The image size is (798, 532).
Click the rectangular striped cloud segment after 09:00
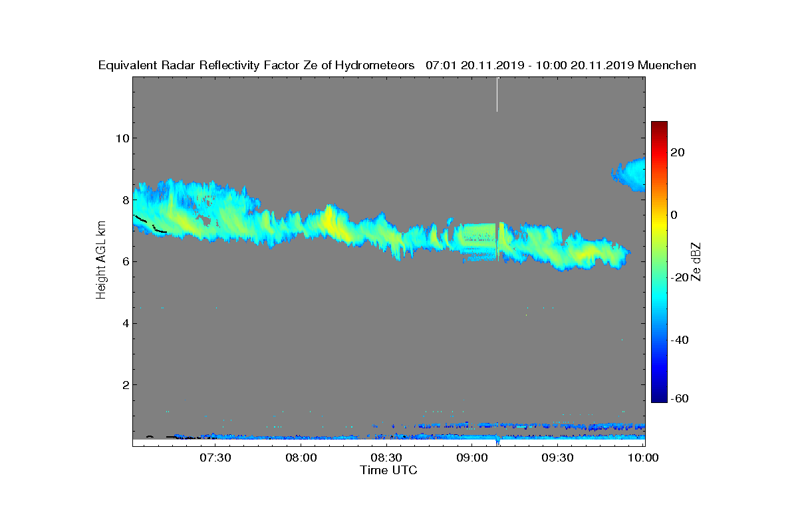click(x=478, y=241)
